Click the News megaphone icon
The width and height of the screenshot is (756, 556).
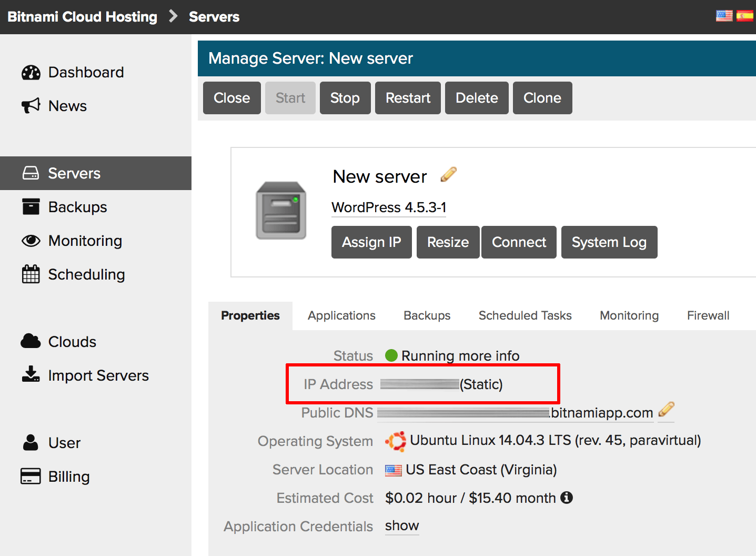pos(31,106)
